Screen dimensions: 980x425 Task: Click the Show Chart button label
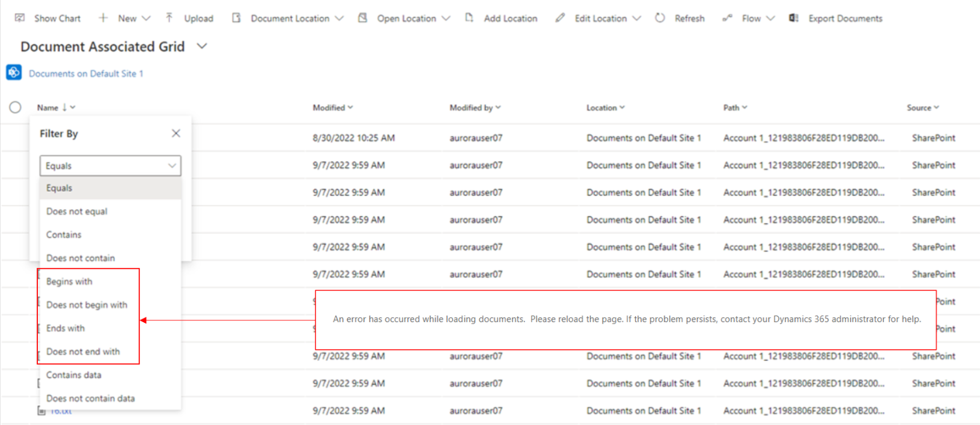pos(57,19)
